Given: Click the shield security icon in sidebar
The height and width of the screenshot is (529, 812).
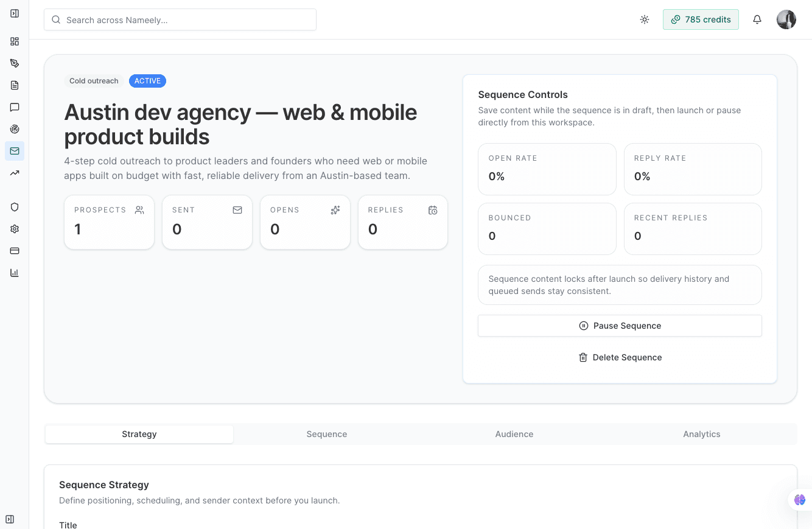Looking at the screenshot, I should pos(15,206).
